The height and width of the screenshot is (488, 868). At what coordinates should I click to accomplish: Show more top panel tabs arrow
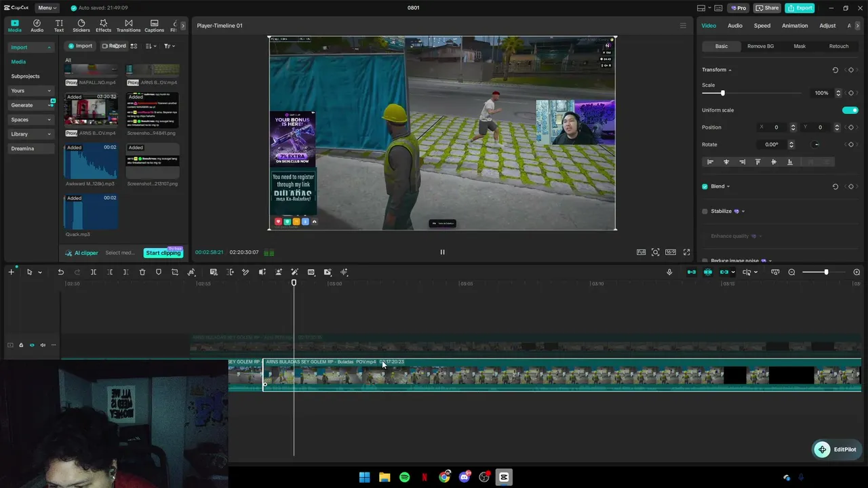coord(182,26)
